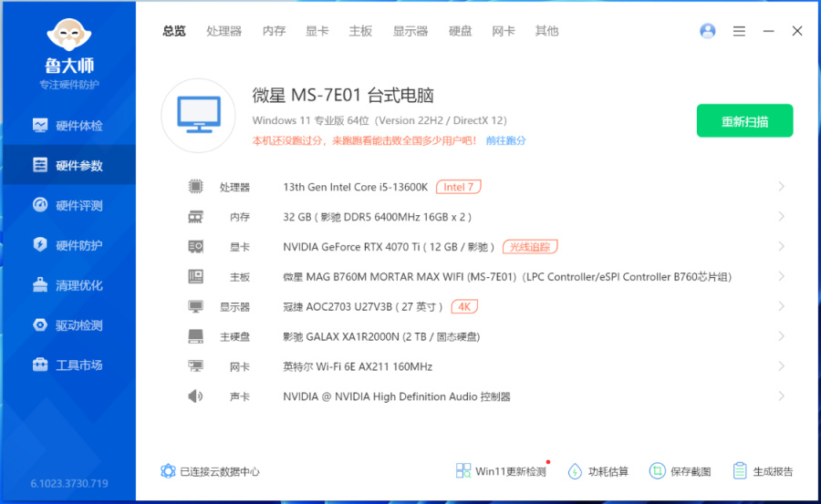This screenshot has width=821, height=504.
Task: Click the 保存截图 crop icon
Action: click(657, 471)
